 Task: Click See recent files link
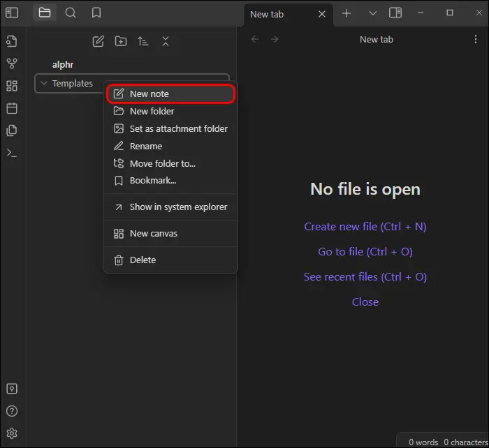pos(365,277)
